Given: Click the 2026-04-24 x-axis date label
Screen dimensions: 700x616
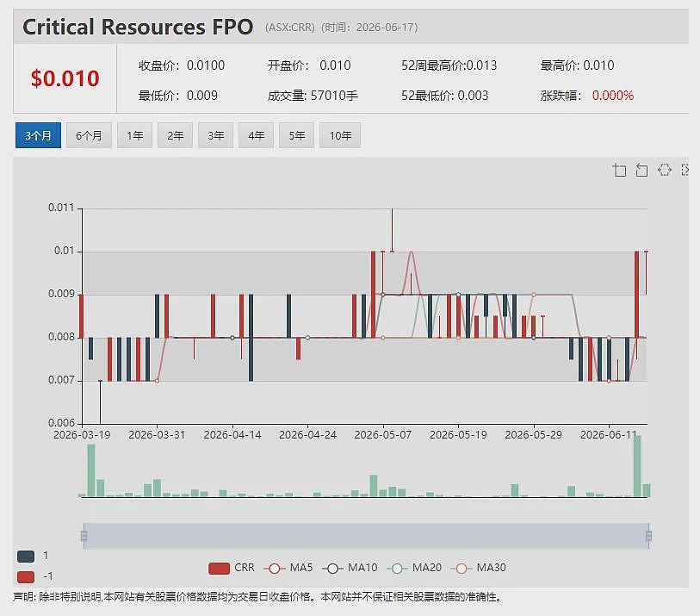Looking at the screenshot, I should click(x=307, y=435).
